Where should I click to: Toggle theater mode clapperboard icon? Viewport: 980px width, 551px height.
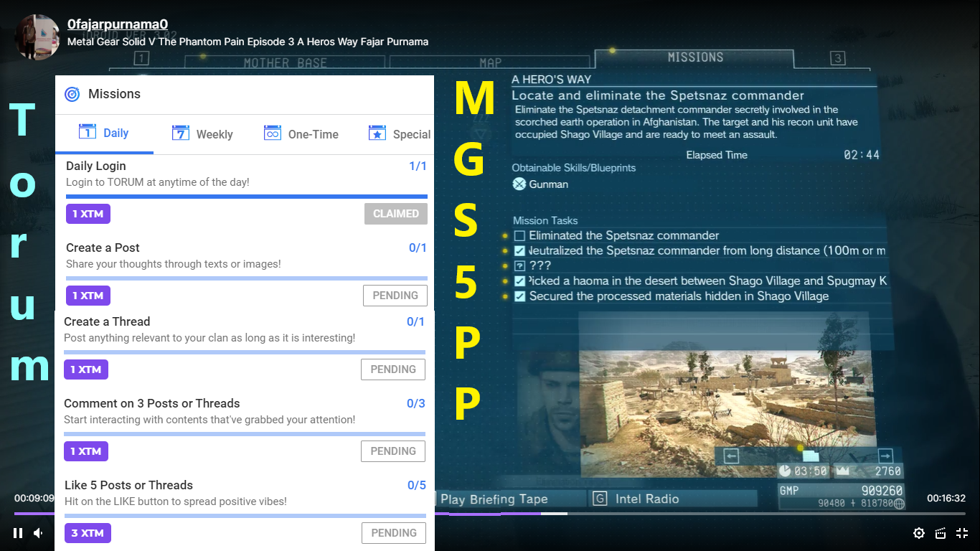[941, 533]
